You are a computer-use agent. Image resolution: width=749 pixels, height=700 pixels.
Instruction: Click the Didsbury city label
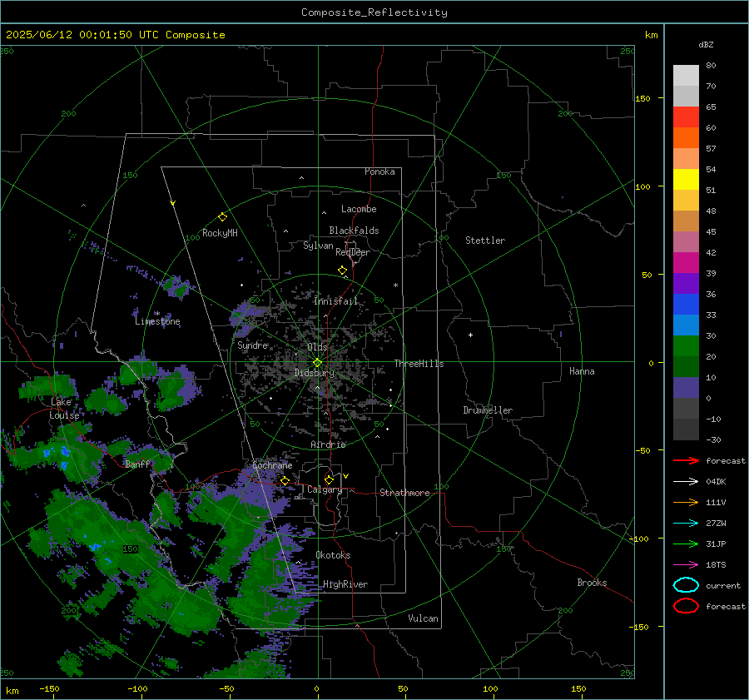pyautogui.click(x=314, y=373)
